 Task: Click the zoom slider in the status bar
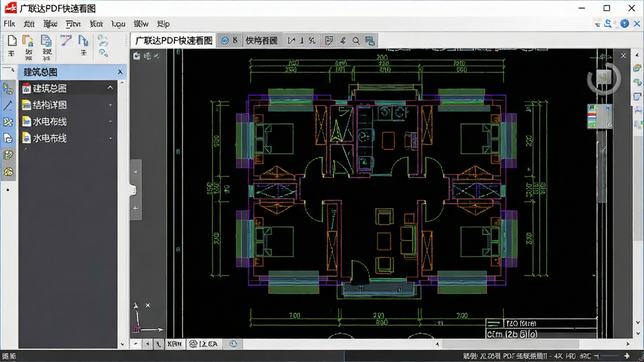click(609, 356)
